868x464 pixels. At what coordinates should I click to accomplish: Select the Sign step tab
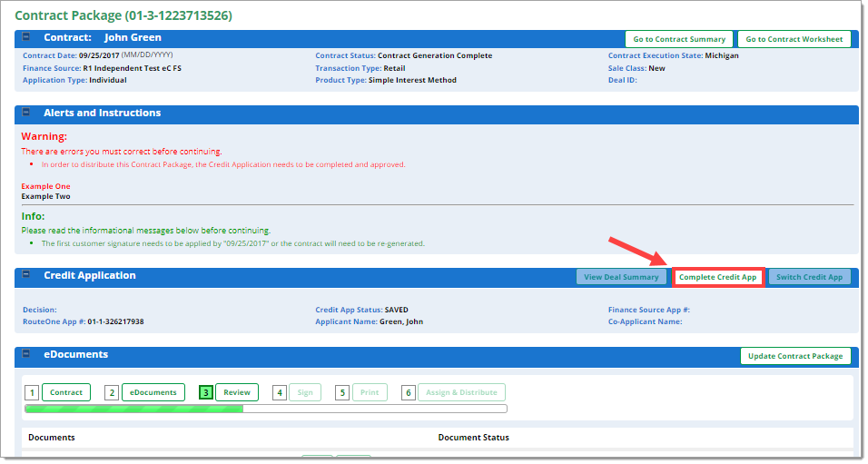304,392
